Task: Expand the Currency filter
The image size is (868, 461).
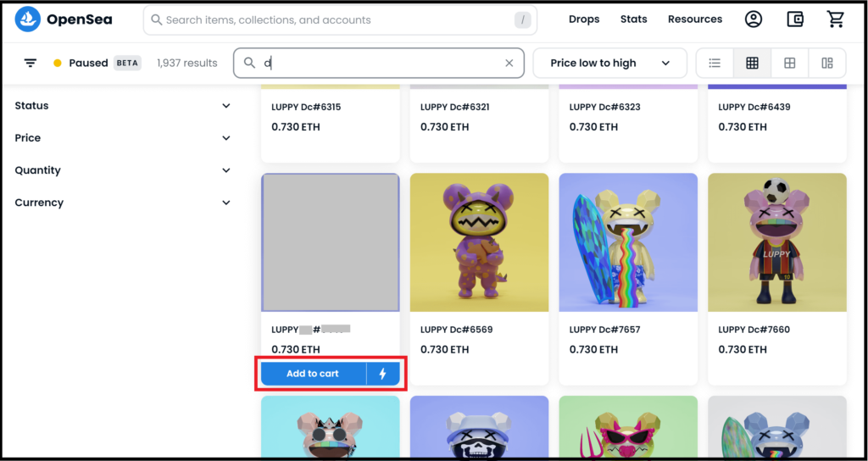Action: coord(123,203)
